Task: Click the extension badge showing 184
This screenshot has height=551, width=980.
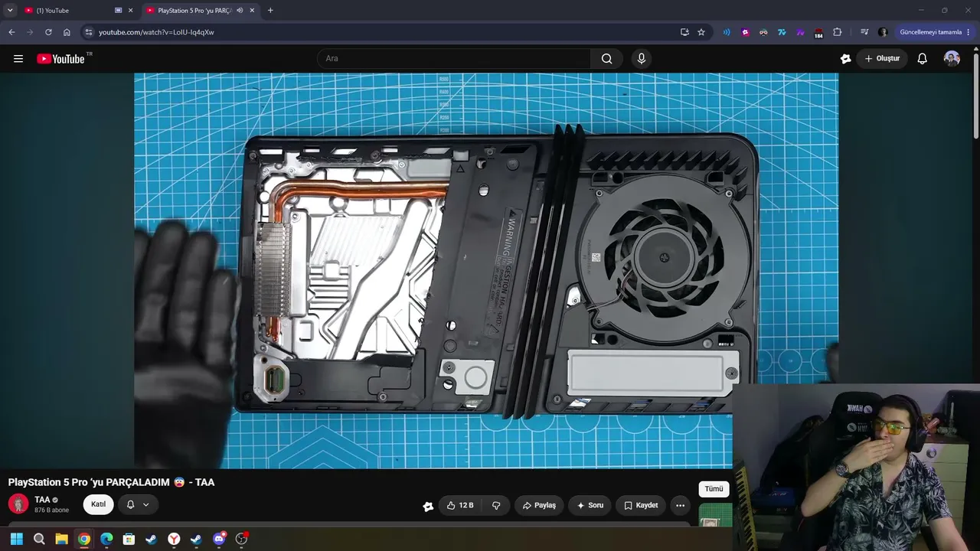Action: (x=818, y=33)
